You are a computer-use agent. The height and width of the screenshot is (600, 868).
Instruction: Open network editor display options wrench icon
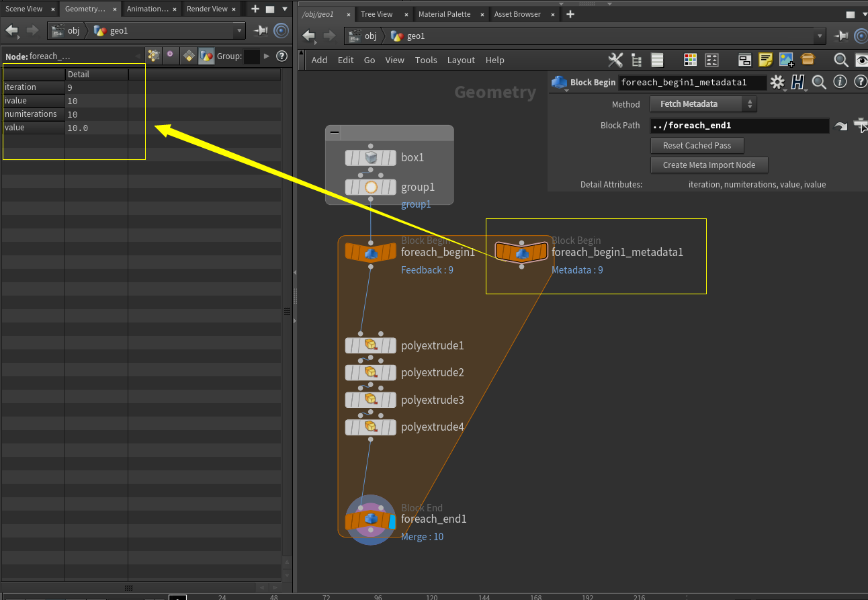pyautogui.click(x=615, y=60)
